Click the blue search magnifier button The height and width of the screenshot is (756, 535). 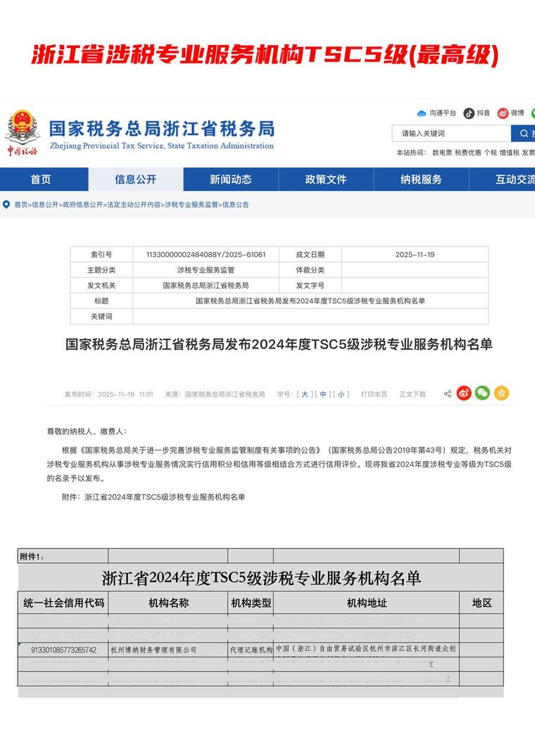(524, 134)
